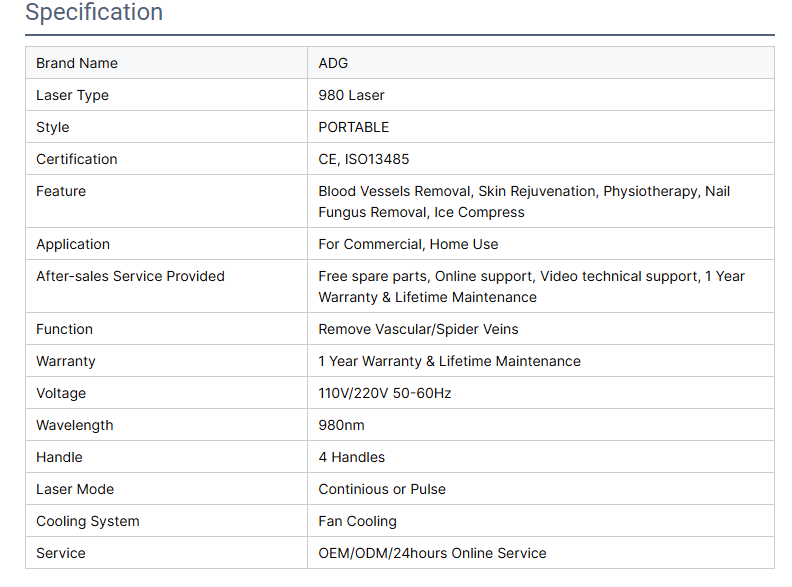Click the Laser Mode row label
The height and width of the screenshot is (587, 792).
tap(75, 489)
